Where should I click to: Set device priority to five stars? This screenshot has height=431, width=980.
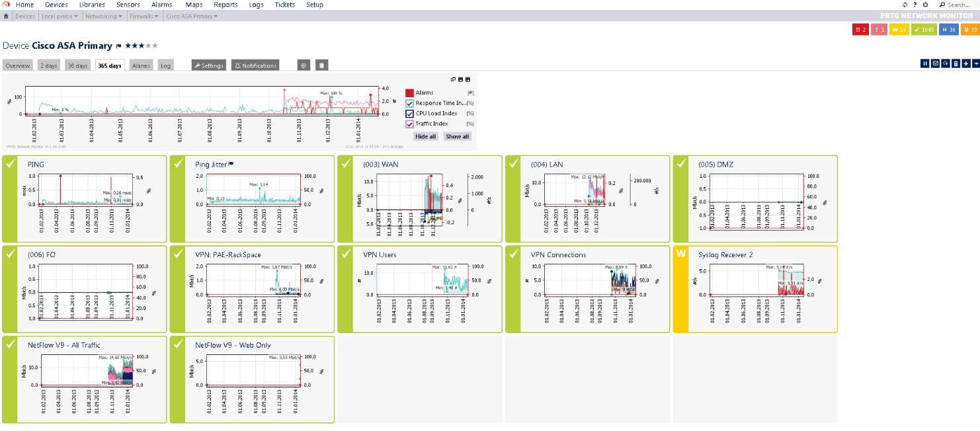(x=156, y=46)
